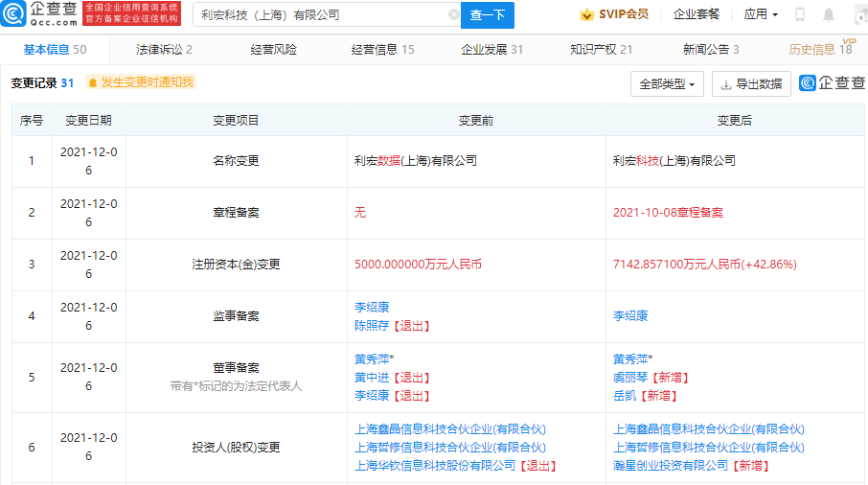Click the 企查查 watermark logo at right
This screenshot has height=485, width=868.
(834, 83)
